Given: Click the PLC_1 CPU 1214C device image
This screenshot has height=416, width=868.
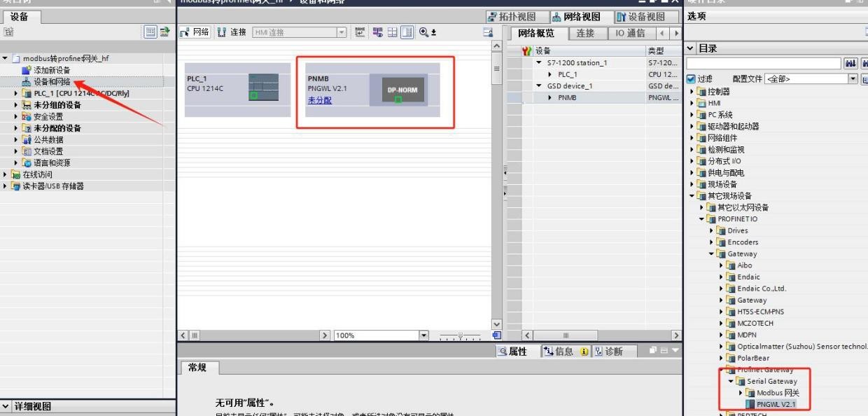Looking at the screenshot, I should [263, 88].
